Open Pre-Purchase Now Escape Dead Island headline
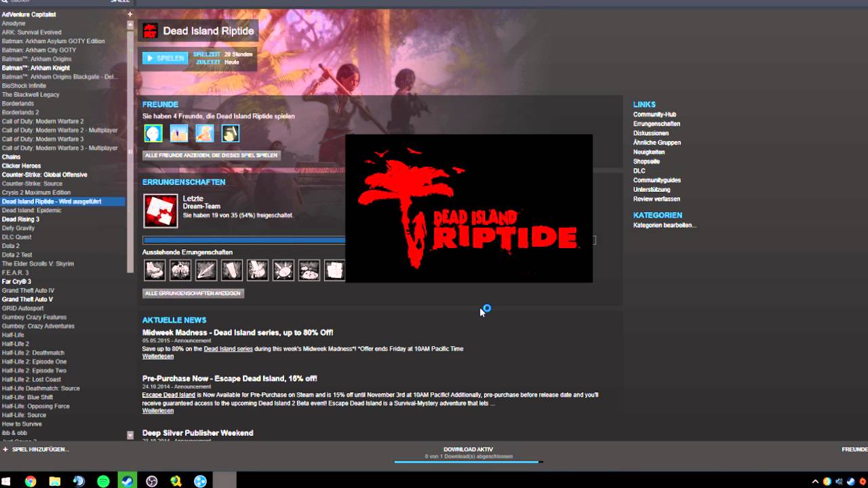The image size is (868, 488). coord(229,378)
